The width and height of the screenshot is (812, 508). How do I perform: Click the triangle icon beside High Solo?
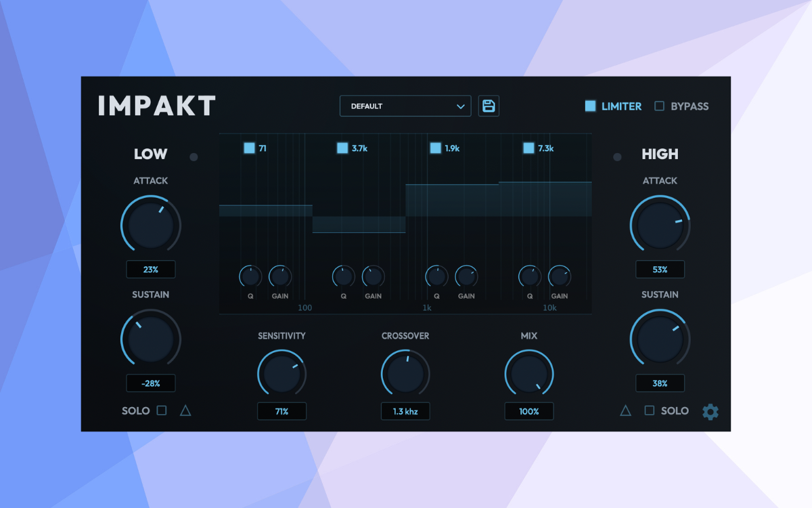625,410
